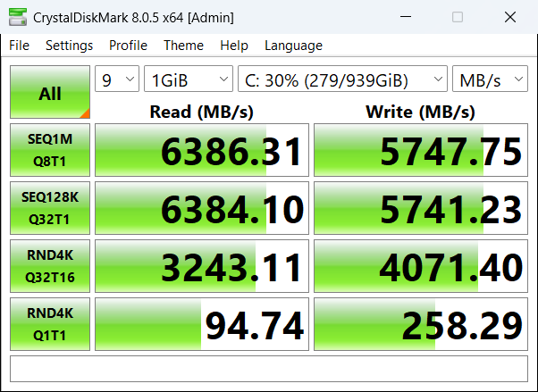Open the Help menu
This screenshot has height=392, width=538.
(x=234, y=46)
